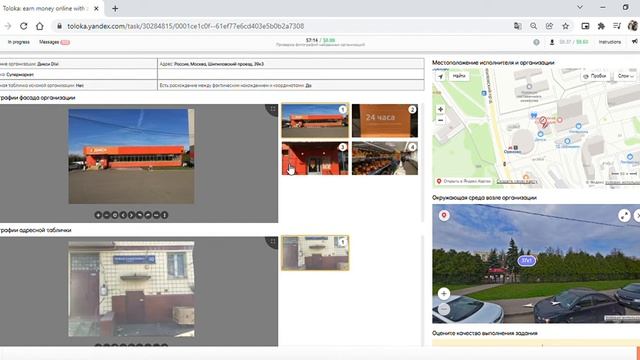Click the 'Супермаркет' category text
This screenshot has height=360, width=640.
coord(20,75)
